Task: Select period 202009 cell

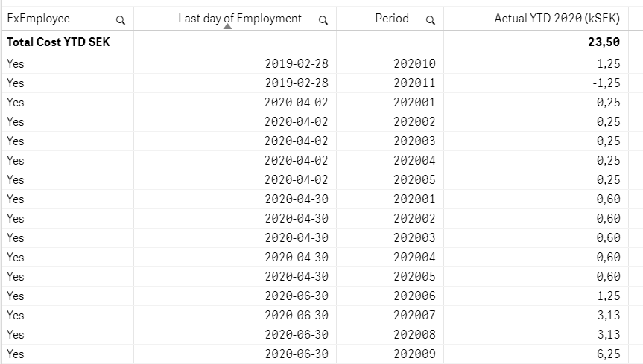Action: pyautogui.click(x=414, y=354)
